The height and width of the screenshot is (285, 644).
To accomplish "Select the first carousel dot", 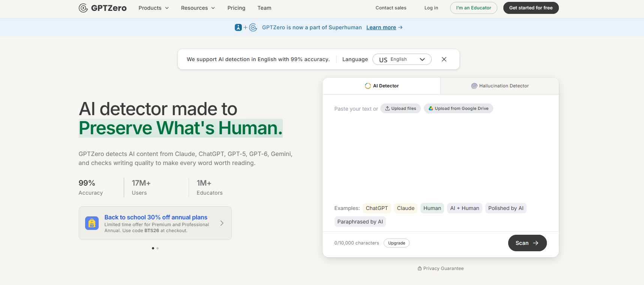I will click(153, 248).
